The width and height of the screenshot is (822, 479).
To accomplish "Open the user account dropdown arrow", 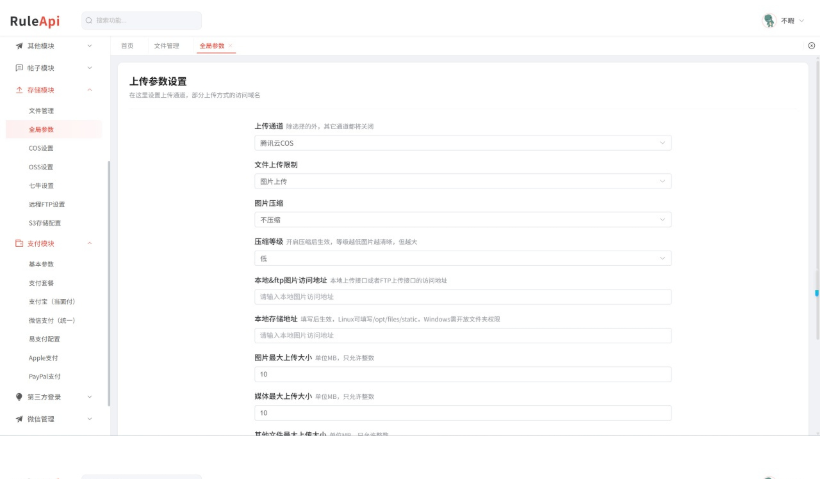I will (802, 21).
